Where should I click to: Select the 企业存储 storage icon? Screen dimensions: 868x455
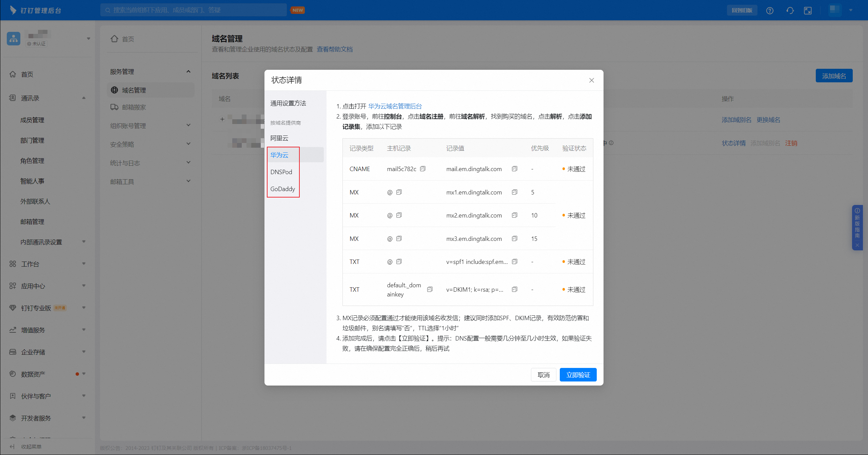(12, 352)
